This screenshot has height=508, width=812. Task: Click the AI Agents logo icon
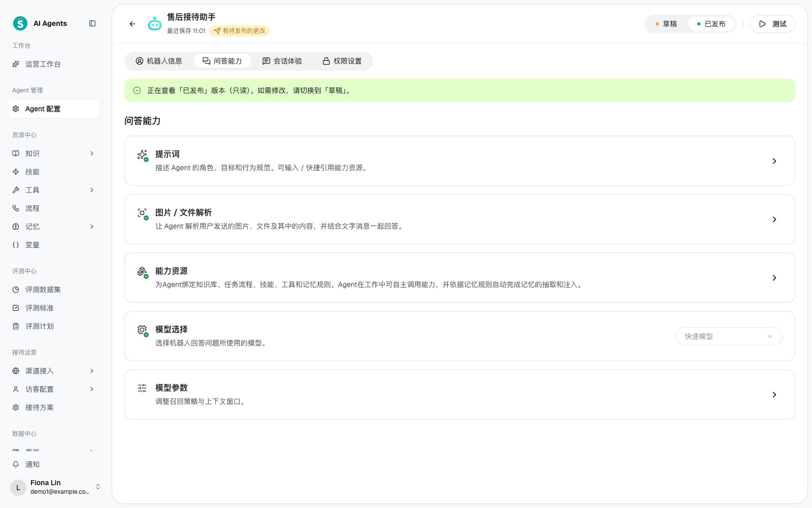pos(20,23)
